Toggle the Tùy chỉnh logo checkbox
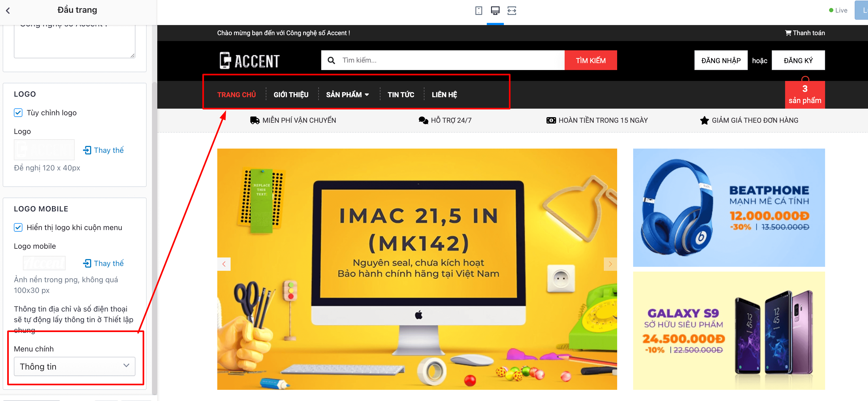The height and width of the screenshot is (401, 868). pos(18,112)
